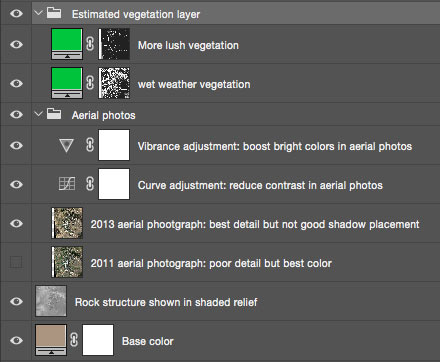Click chain link icon on More lush vegetation

pyautogui.click(x=90, y=44)
